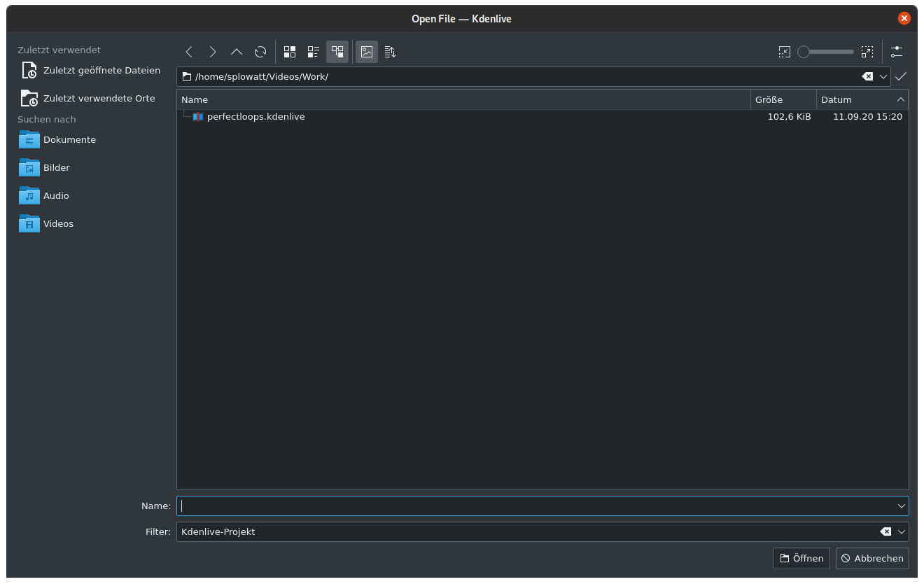Sort files by the Größe column

coord(783,99)
